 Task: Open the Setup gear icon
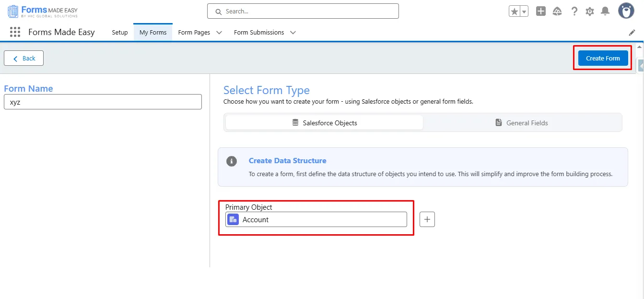590,12
